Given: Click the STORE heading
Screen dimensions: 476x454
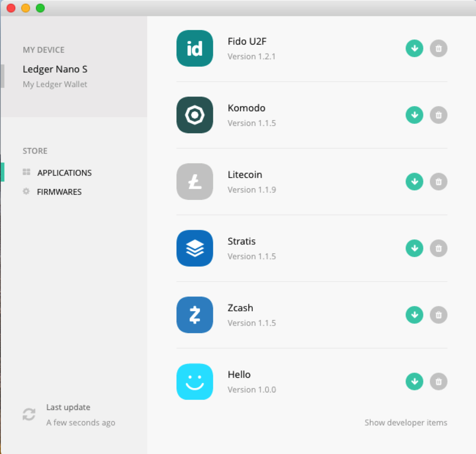Looking at the screenshot, I should point(35,151).
